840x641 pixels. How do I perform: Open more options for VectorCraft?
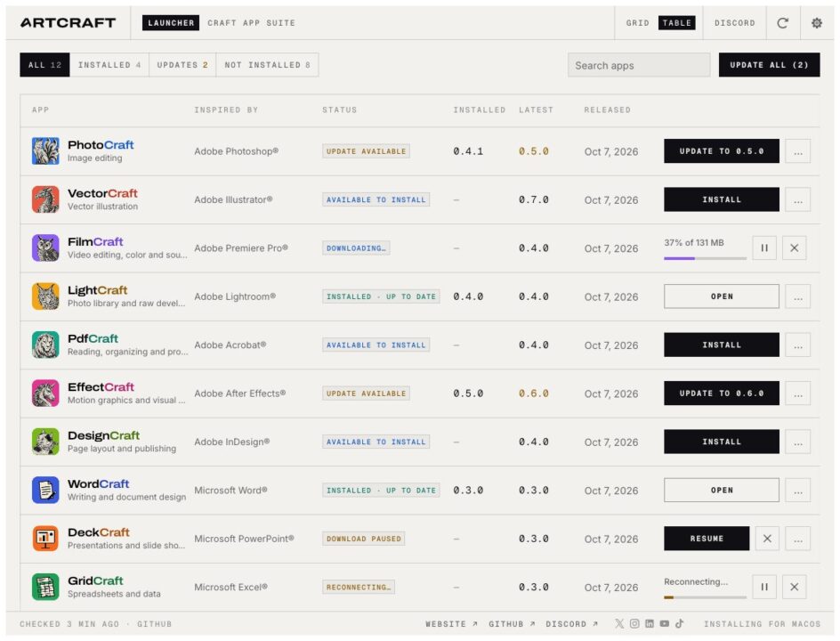coord(797,199)
